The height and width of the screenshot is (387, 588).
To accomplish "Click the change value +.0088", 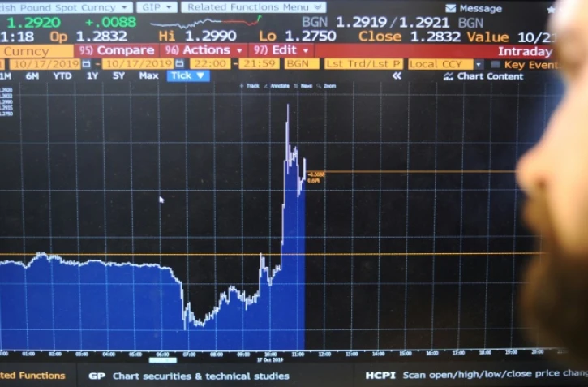I will point(110,22).
